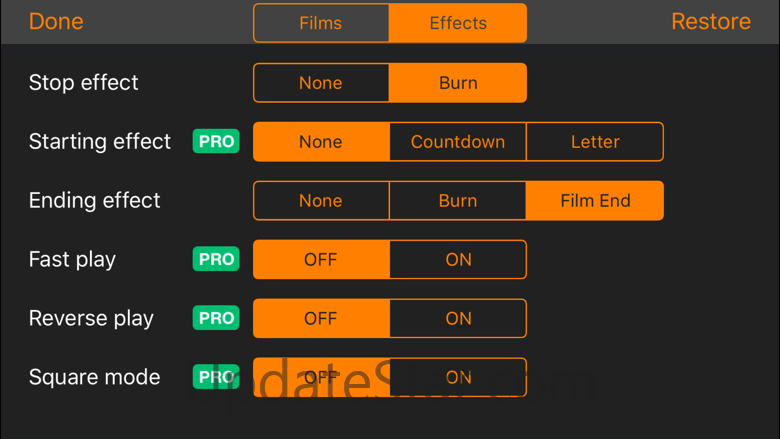
Task: Enable Reverse play ON option
Action: pos(458,318)
